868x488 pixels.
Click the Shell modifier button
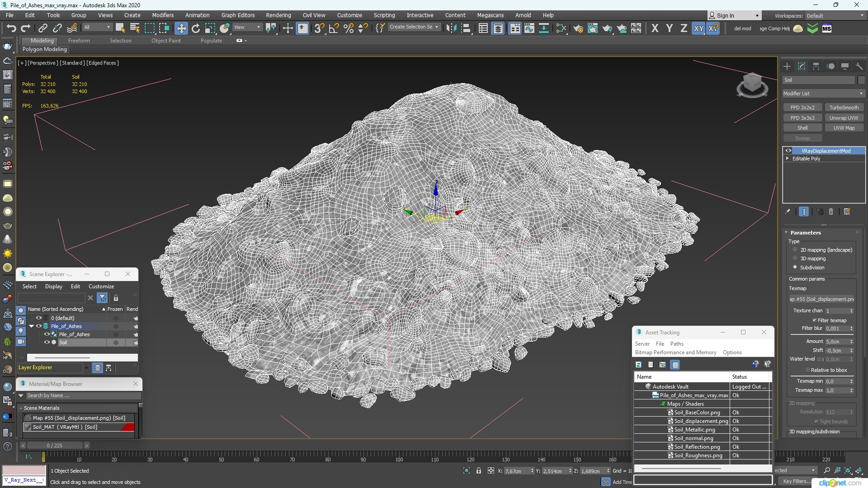click(802, 128)
